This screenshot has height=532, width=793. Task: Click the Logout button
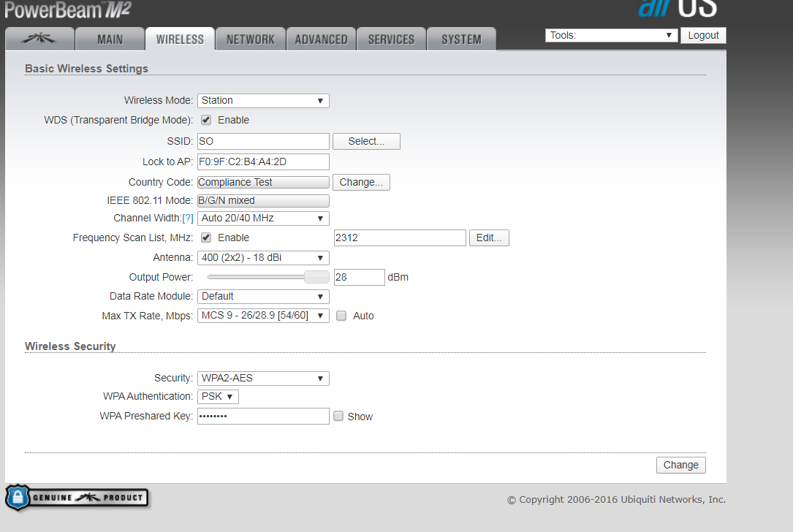[x=703, y=35]
